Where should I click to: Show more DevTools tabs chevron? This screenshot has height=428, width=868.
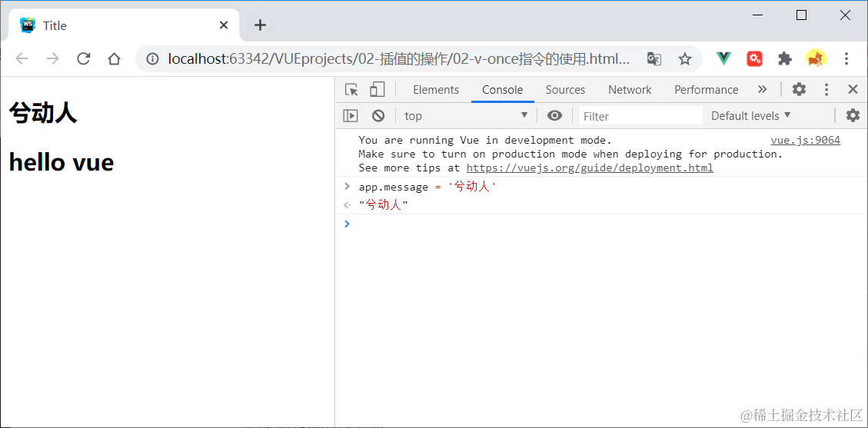point(762,90)
